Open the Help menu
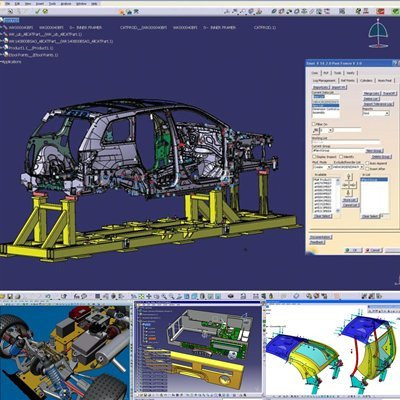The image size is (400, 400). [94, 4]
